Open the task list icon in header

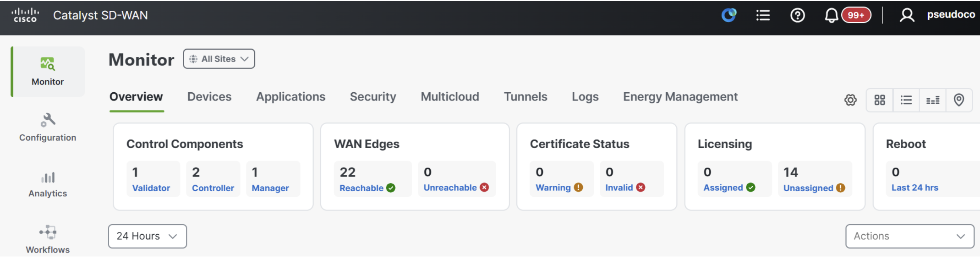point(763,15)
